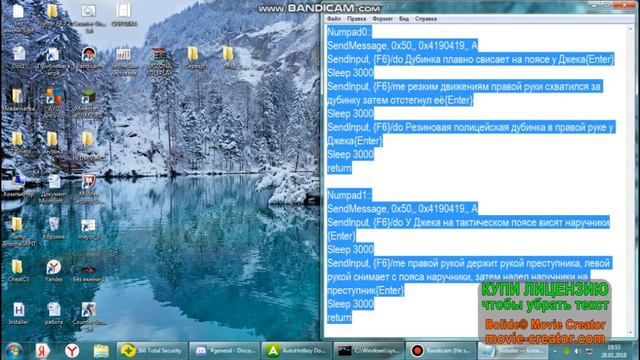Open Windows Explorer from the taskbar
Image resolution: width=640 pixels, height=360 pixels.
click(x=101, y=351)
